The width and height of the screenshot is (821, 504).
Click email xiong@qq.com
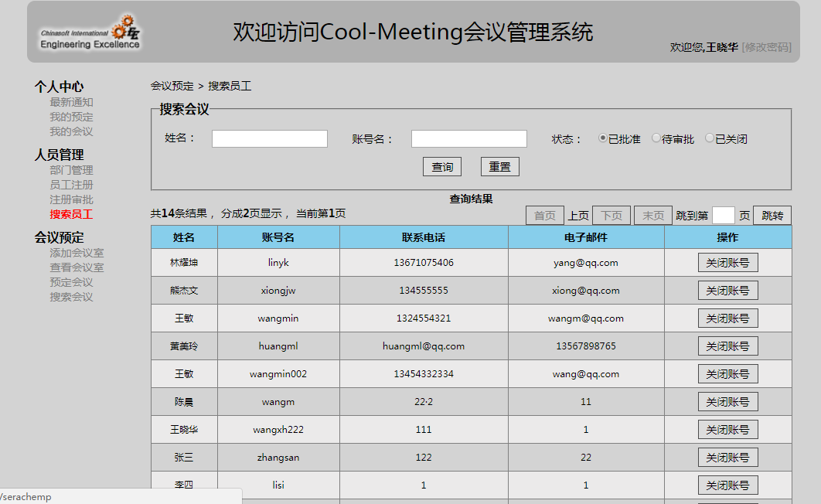(x=586, y=291)
